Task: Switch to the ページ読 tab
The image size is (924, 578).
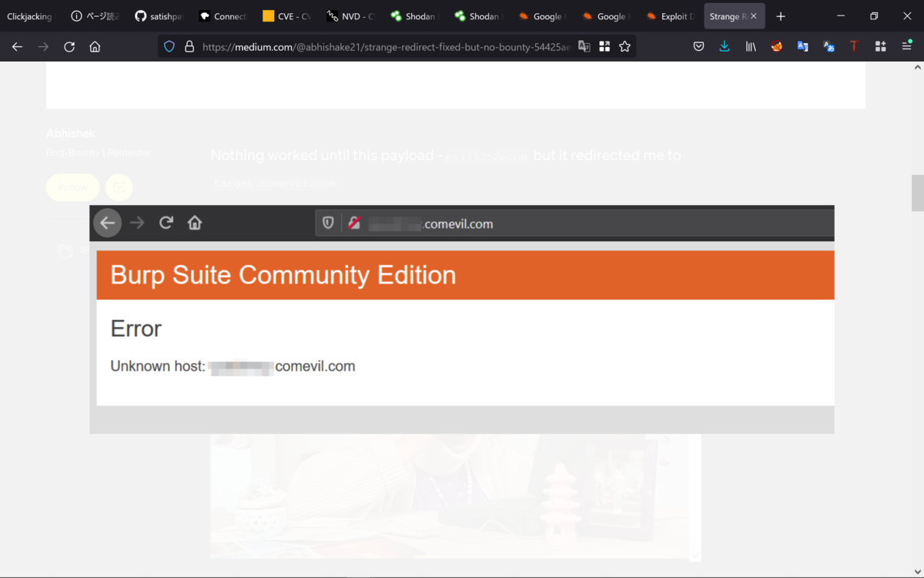Action: click(95, 16)
